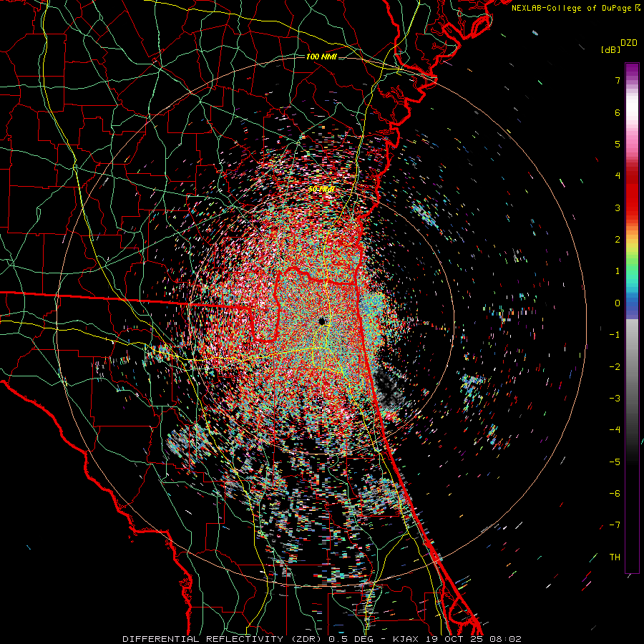Click the black radar site dot at center
The width and height of the screenshot is (644, 644).
pos(322,321)
